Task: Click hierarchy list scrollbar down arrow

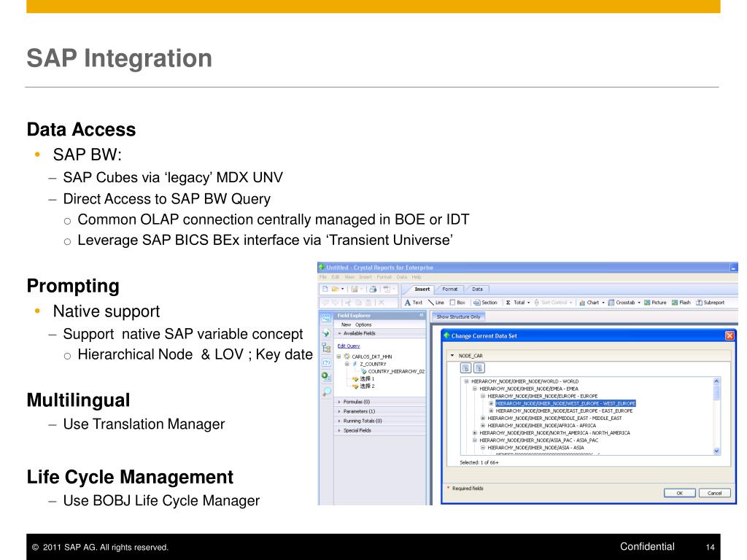Action: [716, 451]
